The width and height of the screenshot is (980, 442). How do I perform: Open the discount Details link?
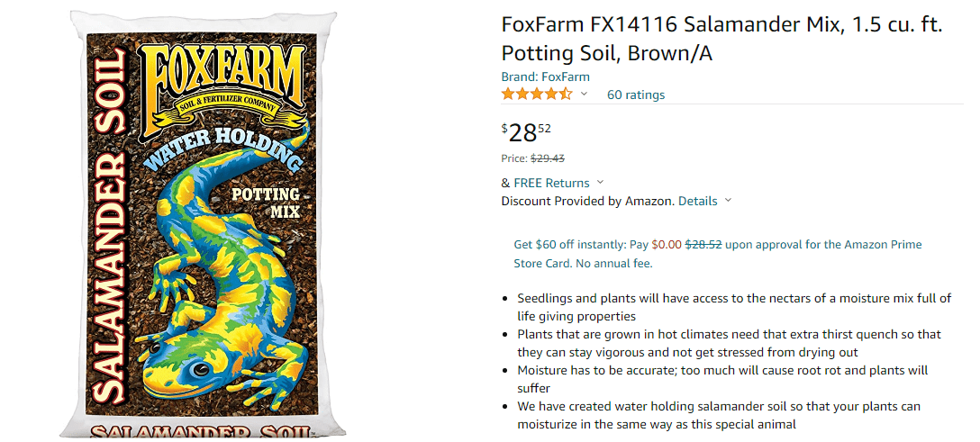(697, 201)
